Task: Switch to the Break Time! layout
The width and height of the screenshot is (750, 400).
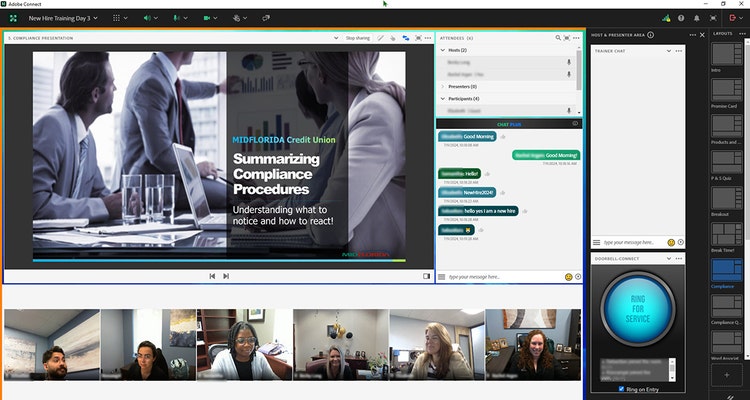Action: coord(727,234)
